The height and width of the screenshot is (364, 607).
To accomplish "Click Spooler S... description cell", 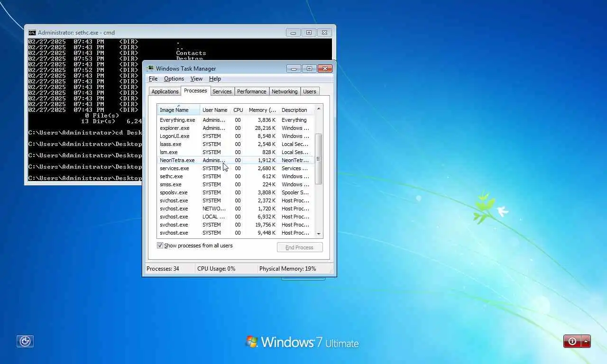I will [x=295, y=192].
